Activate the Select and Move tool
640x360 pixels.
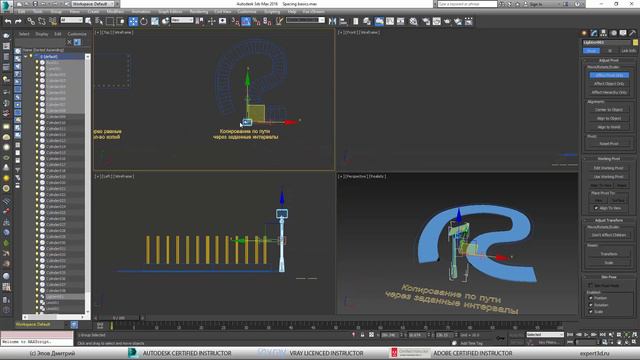pos(133,21)
